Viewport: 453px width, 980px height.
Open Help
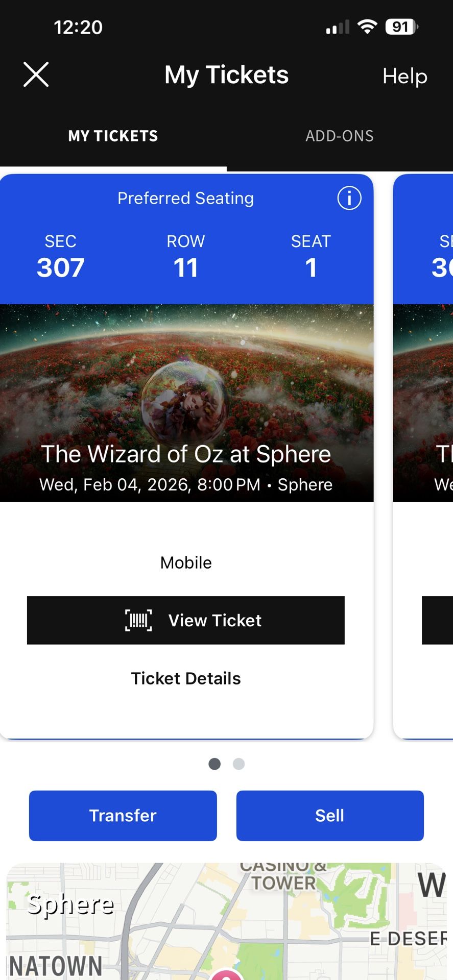click(x=404, y=76)
